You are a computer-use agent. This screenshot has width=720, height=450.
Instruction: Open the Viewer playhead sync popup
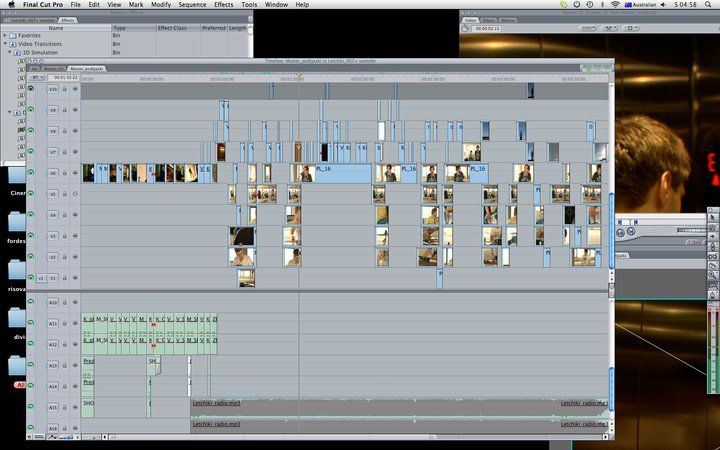tap(631, 28)
